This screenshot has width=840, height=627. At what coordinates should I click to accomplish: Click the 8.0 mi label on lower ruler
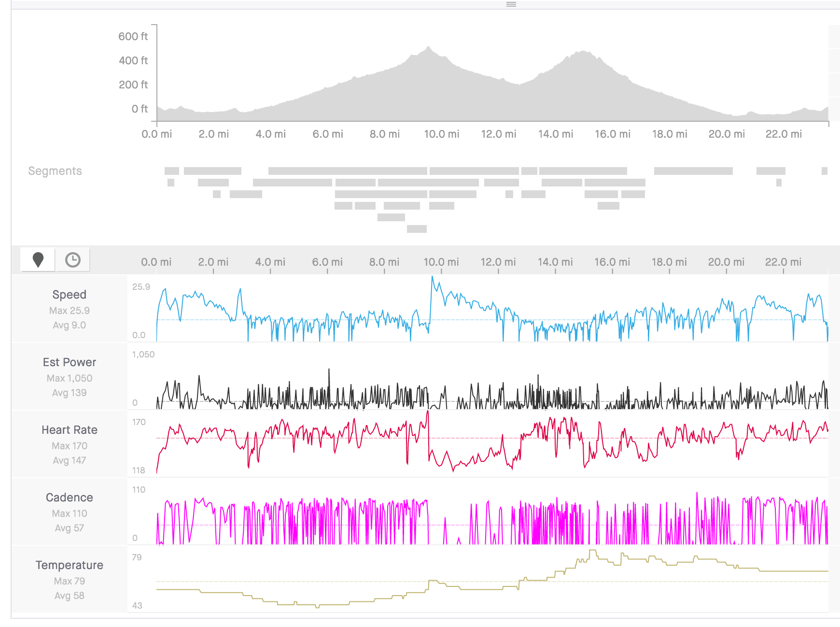384,262
